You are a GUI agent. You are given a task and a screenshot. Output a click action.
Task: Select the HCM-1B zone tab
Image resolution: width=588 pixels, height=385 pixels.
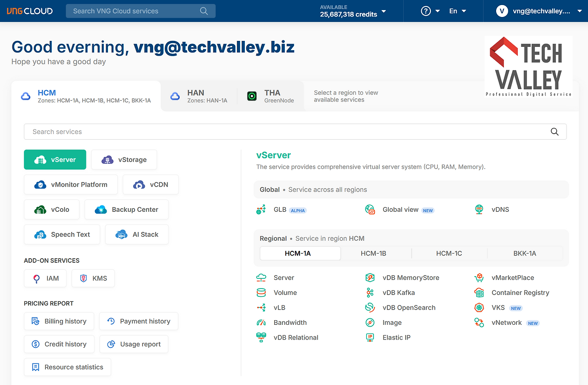pos(373,253)
